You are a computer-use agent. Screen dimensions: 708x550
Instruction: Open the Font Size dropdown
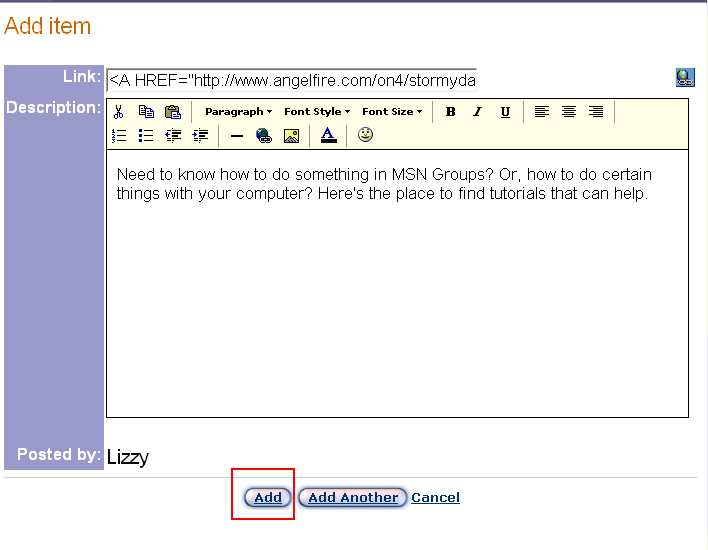[392, 112]
